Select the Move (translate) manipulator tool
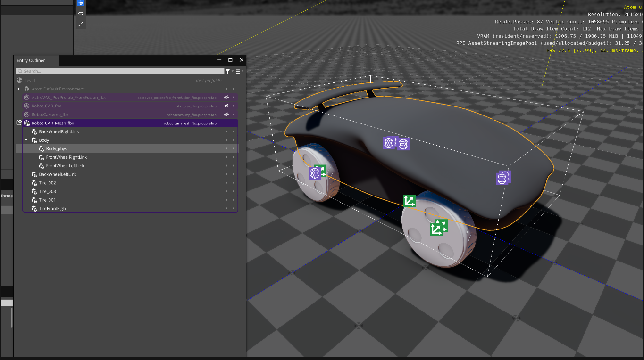The image size is (644, 360). click(x=81, y=3)
